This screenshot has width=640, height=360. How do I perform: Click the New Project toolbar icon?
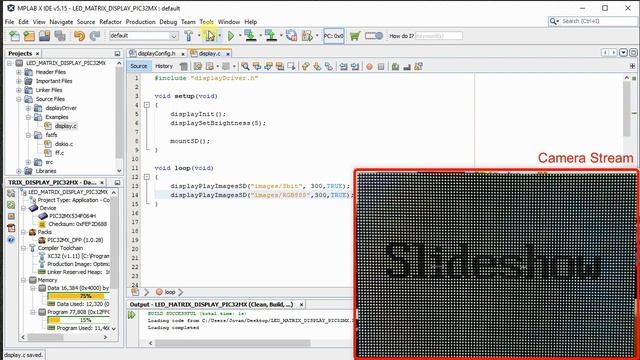tap(29, 36)
